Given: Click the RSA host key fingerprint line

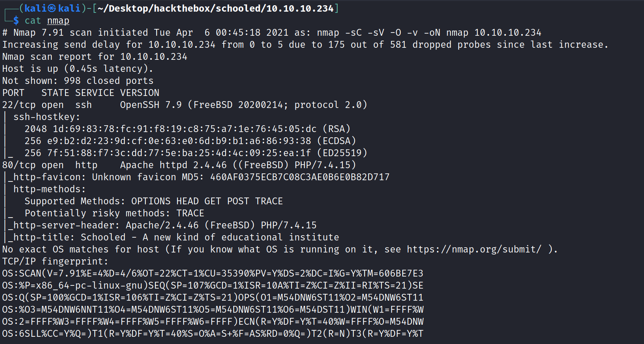Looking at the screenshot, I should [187, 129].
